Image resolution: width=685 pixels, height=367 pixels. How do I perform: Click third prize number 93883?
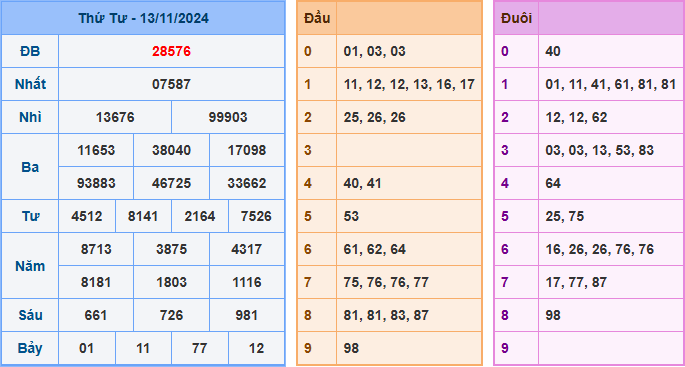(96, 183)
